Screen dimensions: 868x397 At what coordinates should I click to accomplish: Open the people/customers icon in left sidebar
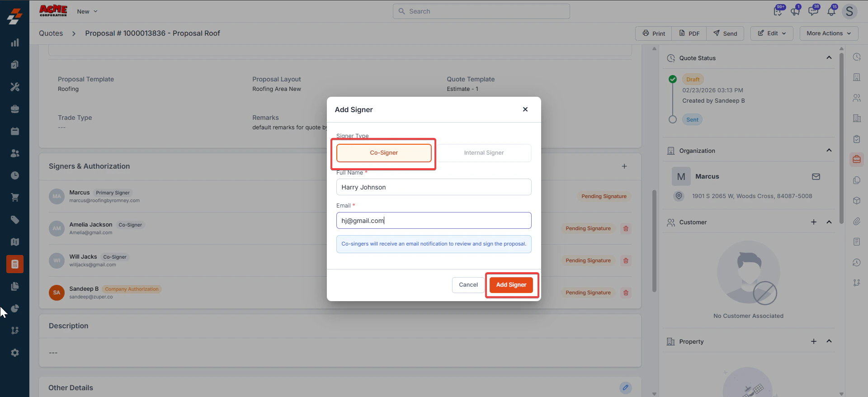coord(15,153)
